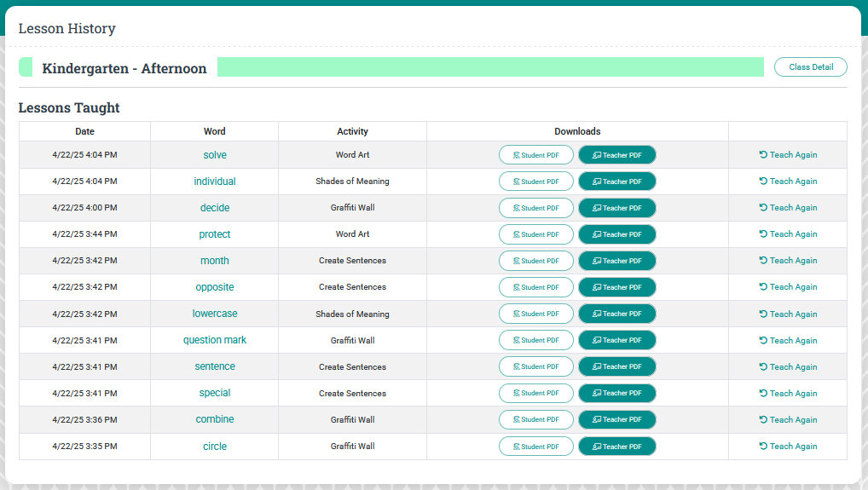Screen dimensions: 868x490
Task: Open the 'individual' word link
Action: 215,182
